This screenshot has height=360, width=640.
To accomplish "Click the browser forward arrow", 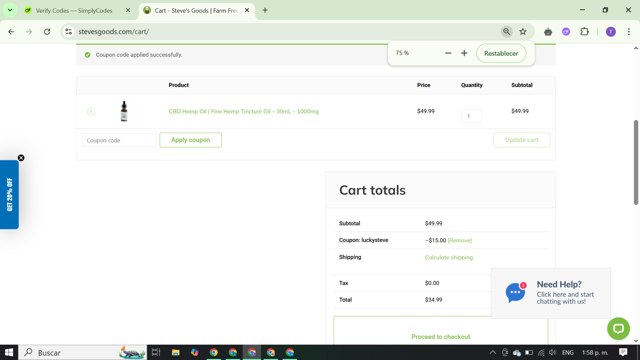I will click(x=29, y=31).
